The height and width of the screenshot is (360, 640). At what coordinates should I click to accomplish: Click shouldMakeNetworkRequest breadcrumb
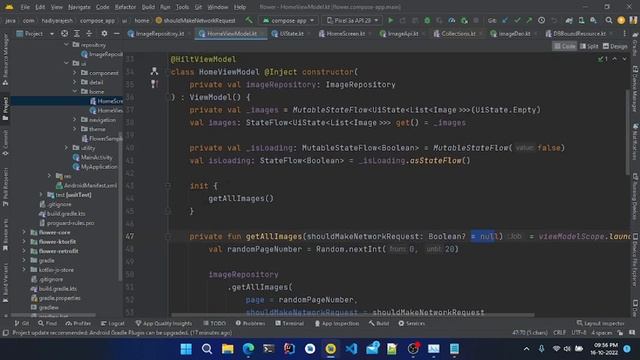tap(196, 20)
